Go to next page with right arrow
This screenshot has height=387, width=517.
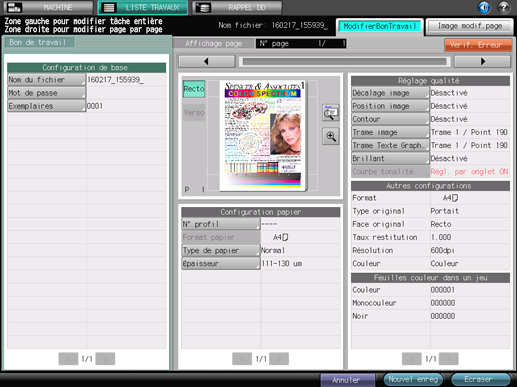coord(482,61)
